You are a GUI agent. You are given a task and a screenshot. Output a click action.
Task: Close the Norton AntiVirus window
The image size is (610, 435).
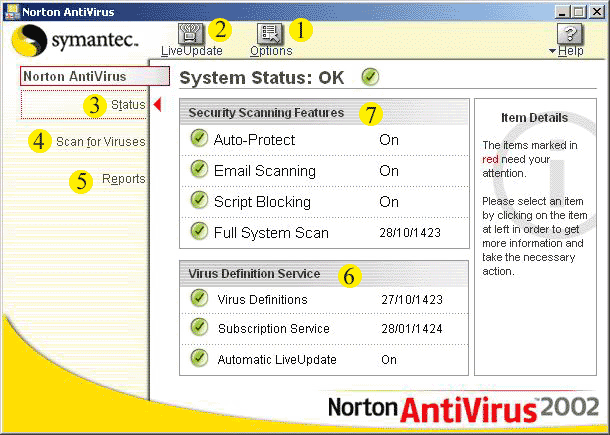(597, 12)
